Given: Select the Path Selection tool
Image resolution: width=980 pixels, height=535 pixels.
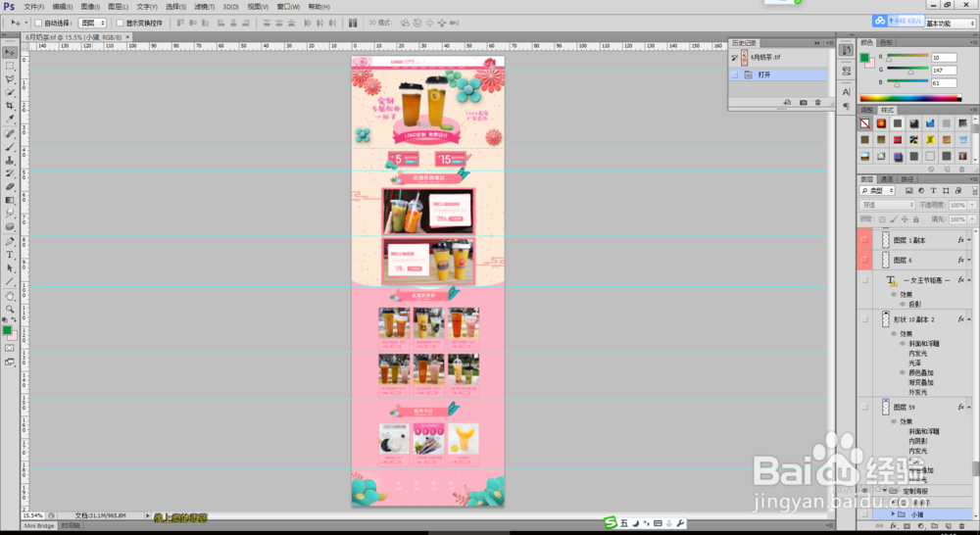Looking at the screenshot, I should 10,267.
